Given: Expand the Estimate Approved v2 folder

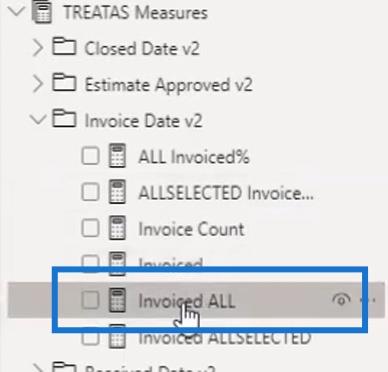Looking at the screenshot, I should coord(38,84).
